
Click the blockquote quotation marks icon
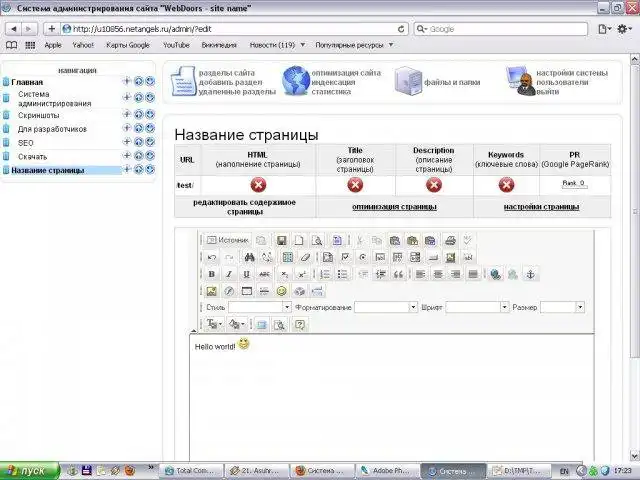(x=398, y=274)
